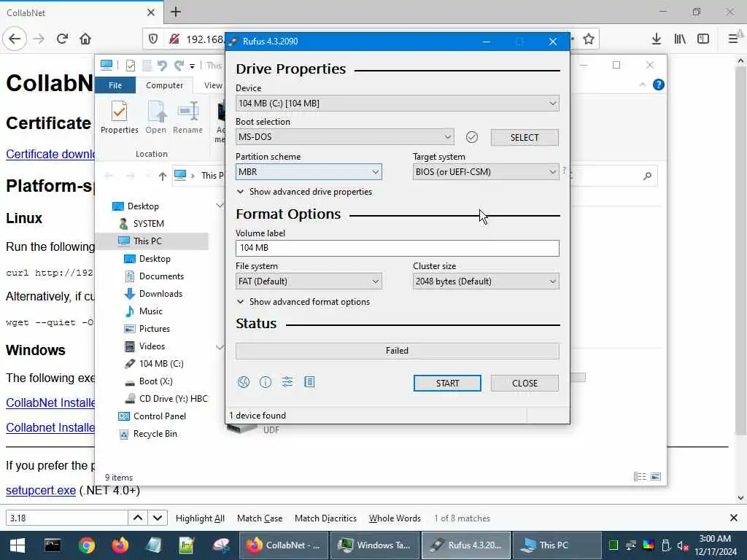The height and width of the screenshot is (560, 747).
Task: Click Rename icon in File Explorer ribbon
Action: 187,117
